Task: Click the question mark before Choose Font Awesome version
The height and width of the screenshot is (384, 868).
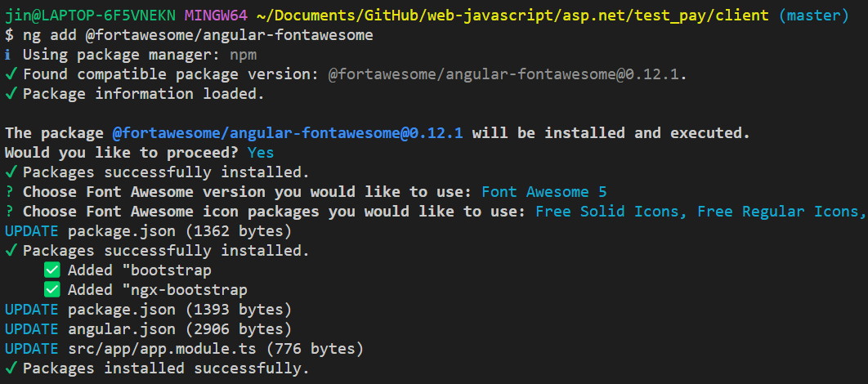Action: click(9, 192)
